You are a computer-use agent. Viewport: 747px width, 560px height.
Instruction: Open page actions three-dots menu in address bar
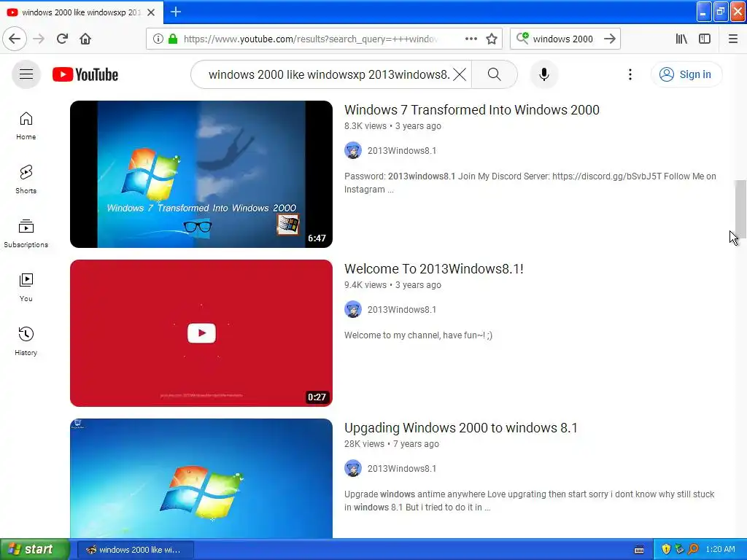coord(471,39)
